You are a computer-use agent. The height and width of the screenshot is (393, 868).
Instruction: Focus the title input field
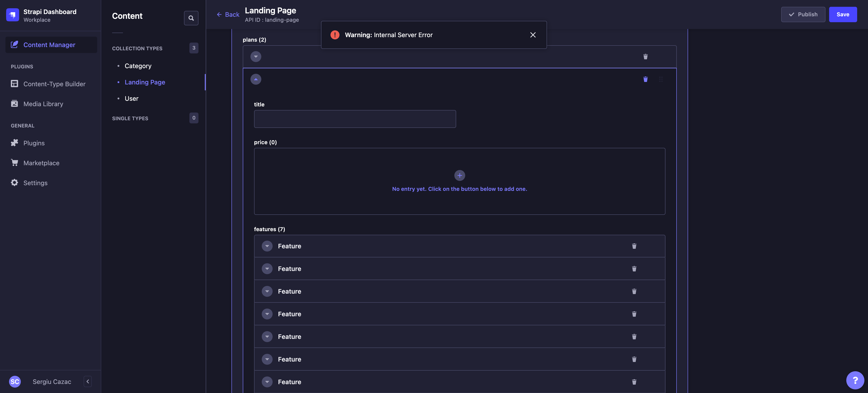click(x=354, y=119)
